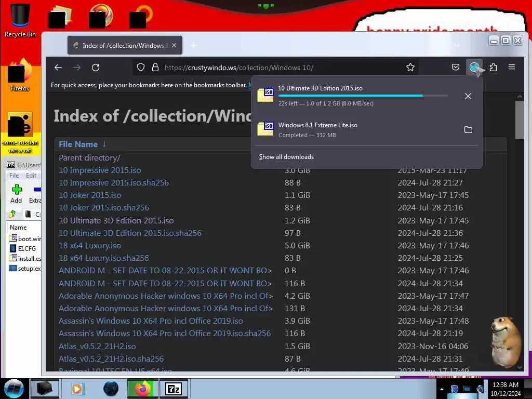Click 10 Ultimate 3D Edition 2015.iso link
Image resolution: width=532 pixels, height=399 pixels.
pos(116,221)
